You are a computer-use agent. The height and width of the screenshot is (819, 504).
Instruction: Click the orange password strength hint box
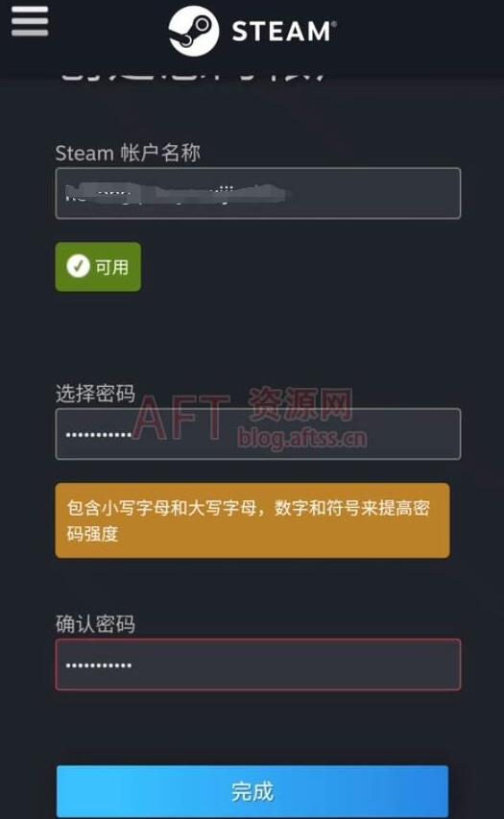252,520
